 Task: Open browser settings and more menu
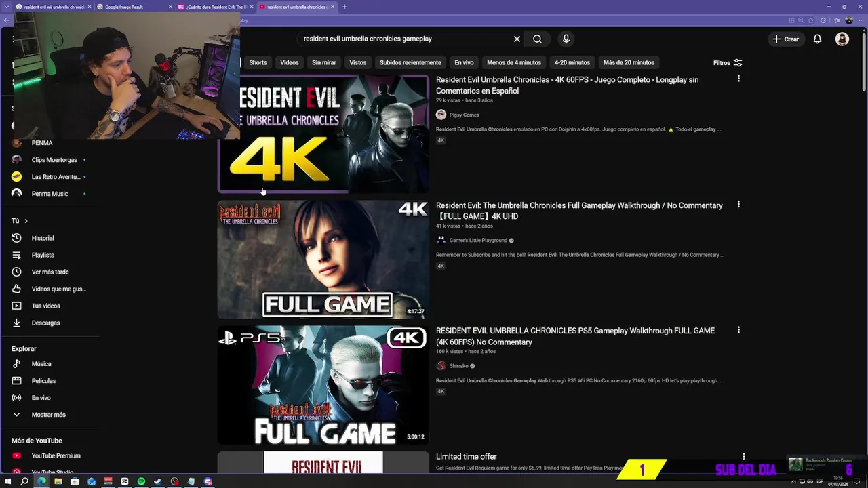(860, 20)
